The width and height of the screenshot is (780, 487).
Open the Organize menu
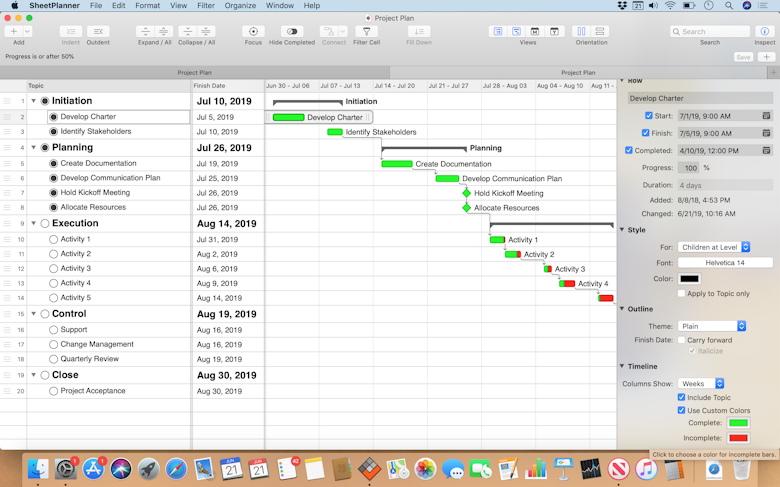[240, 5]
